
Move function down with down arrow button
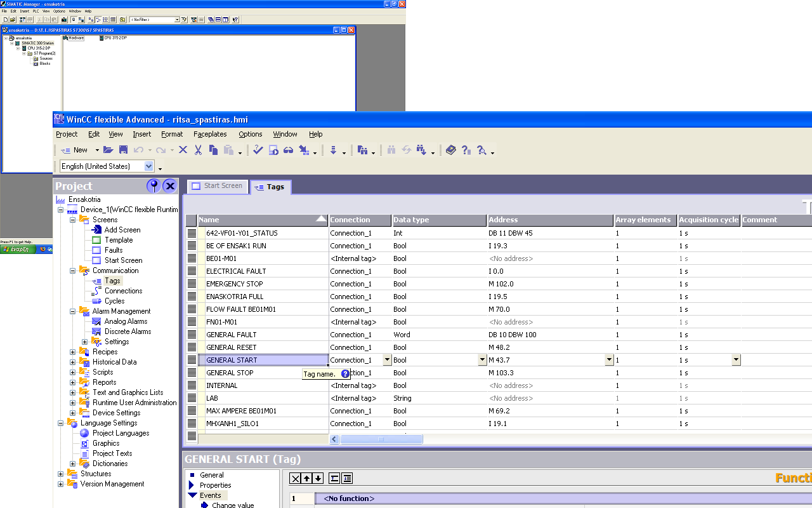tap(318, 478)
